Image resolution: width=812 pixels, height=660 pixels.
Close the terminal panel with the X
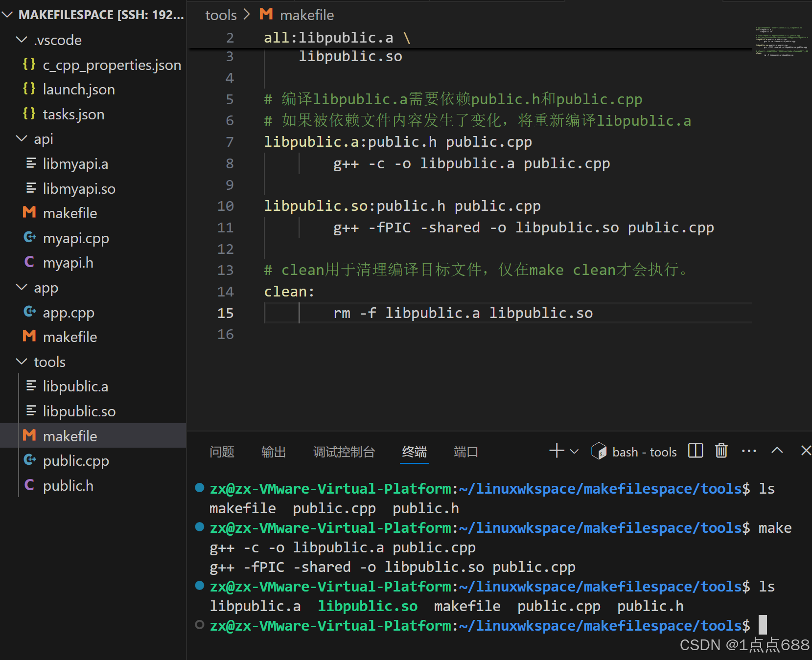(x=805, y=450)
